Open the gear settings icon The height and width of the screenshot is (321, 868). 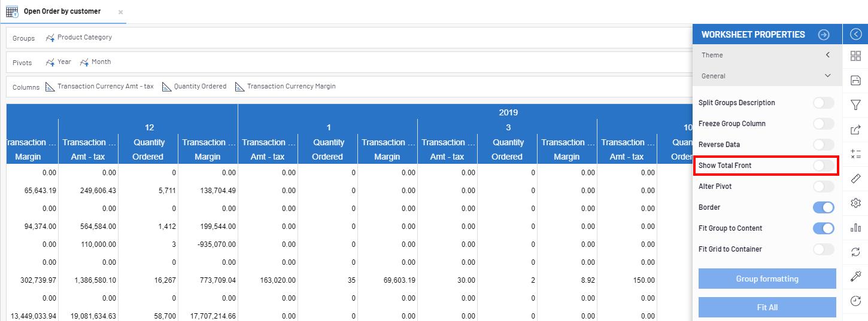pos(855,203)
